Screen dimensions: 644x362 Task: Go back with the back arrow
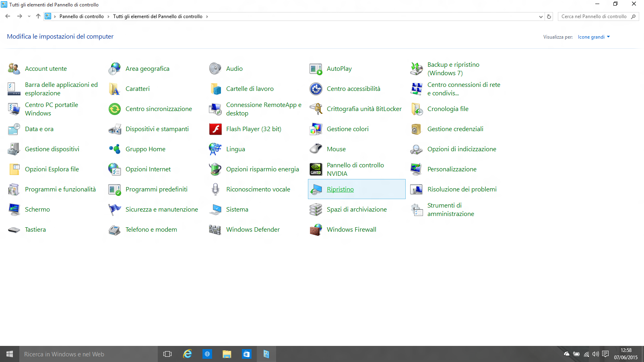pyautogui.click(x=8, y=16)
